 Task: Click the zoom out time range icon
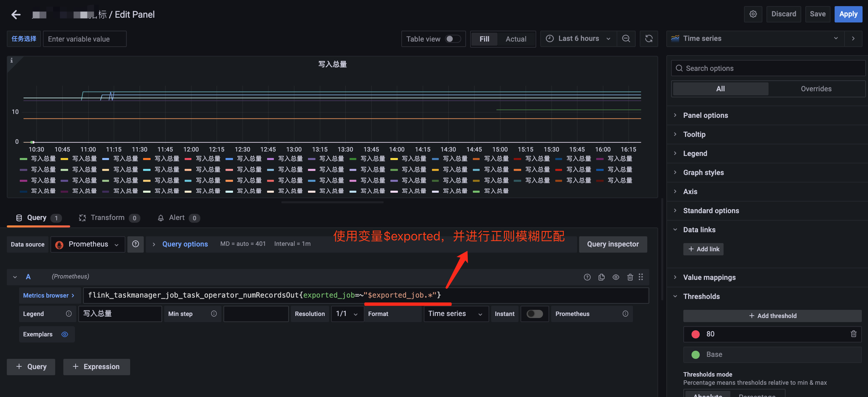coord(626,39)
